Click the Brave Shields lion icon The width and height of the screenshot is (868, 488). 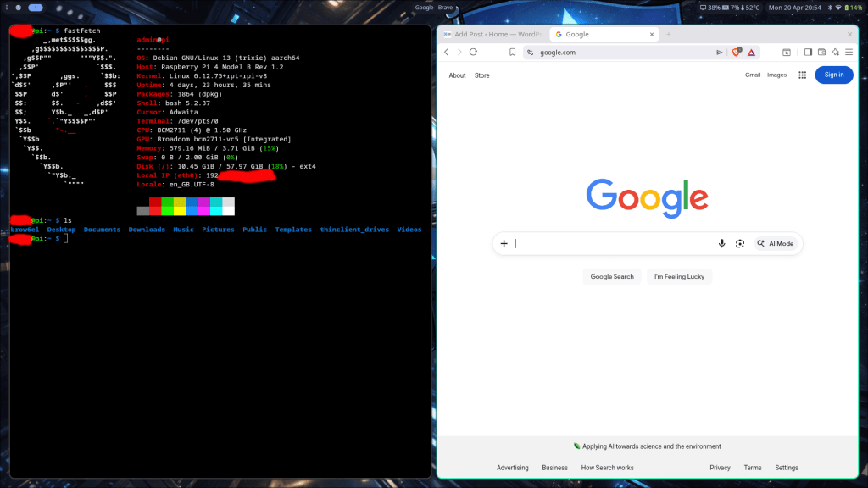(736, 52)
